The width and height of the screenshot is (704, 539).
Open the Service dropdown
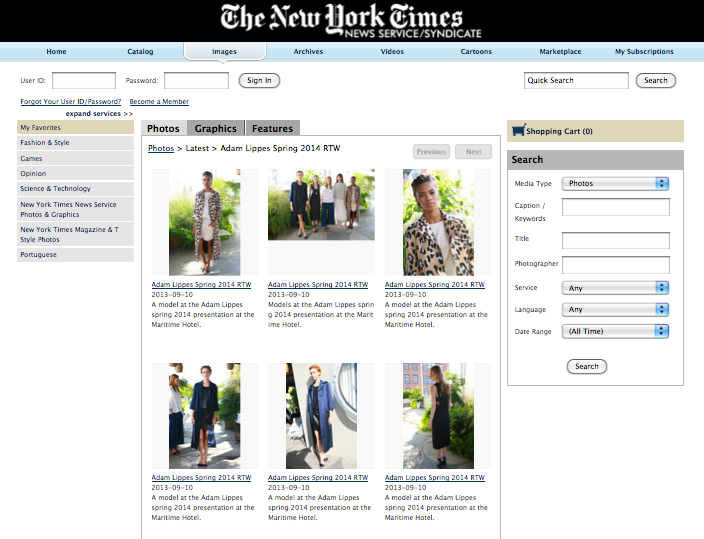point(615,288)
